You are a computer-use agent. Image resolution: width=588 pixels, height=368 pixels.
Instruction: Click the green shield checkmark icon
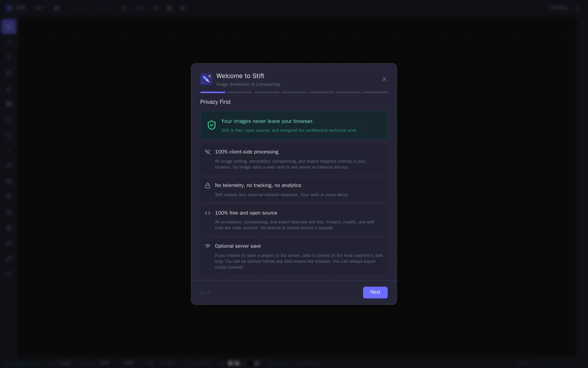(212, 125)
